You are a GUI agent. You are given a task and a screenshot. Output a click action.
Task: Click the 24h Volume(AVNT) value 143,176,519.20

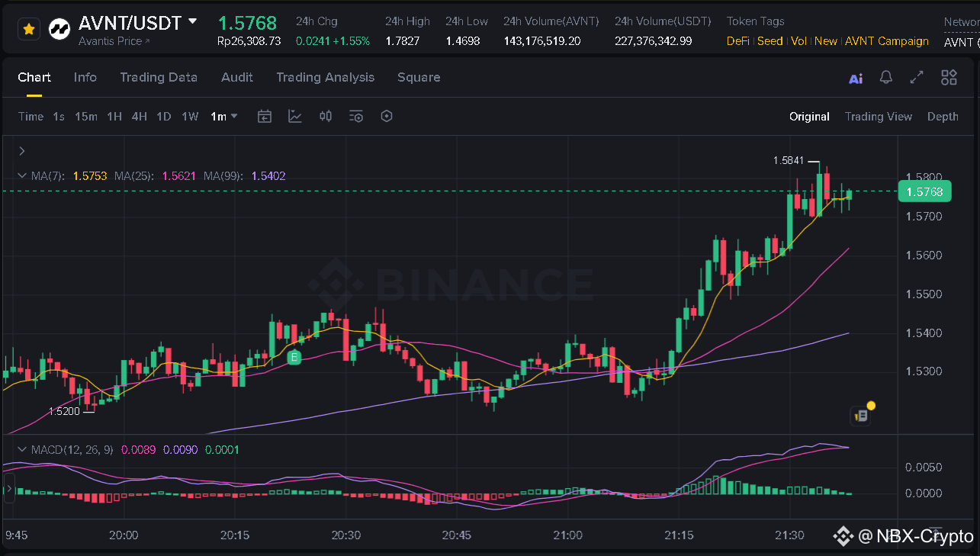click(542, 41)
